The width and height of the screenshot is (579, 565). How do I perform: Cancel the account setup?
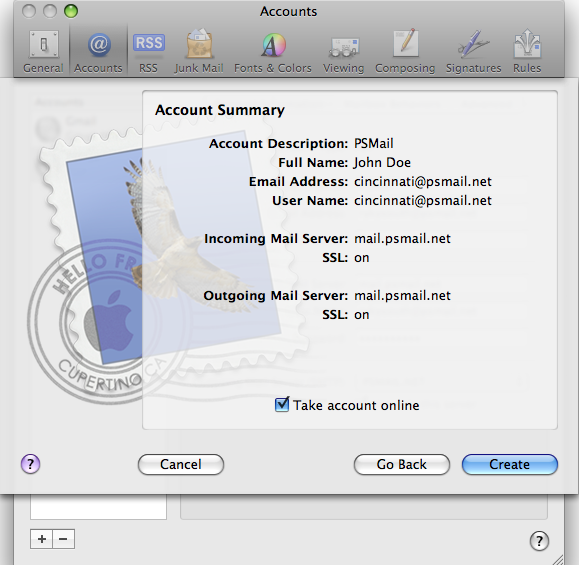click(x=181, y=465)
